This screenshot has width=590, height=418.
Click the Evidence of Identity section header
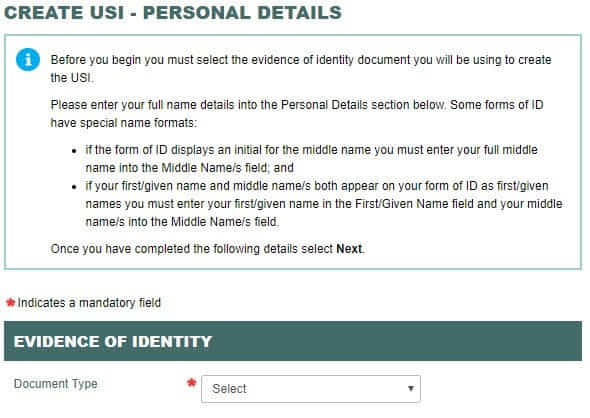(293, 341)
